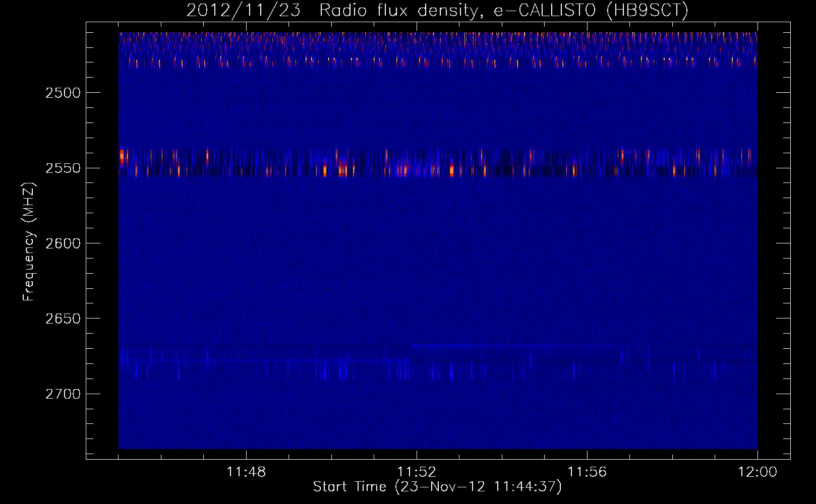Click the plot title text

[437, 10]
